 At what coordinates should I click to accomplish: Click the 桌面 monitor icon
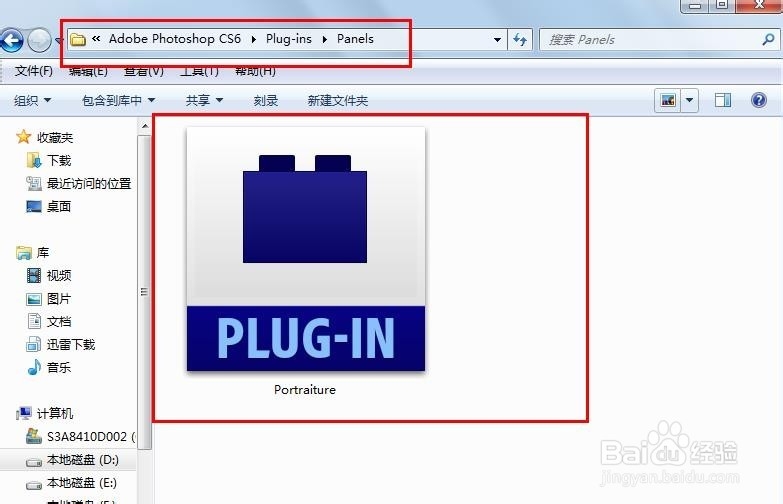point(34,206)
